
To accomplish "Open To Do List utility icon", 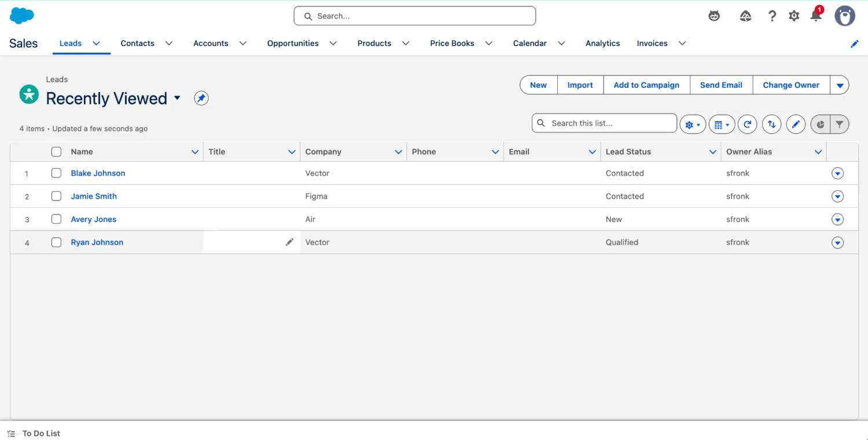I will 11,434.
